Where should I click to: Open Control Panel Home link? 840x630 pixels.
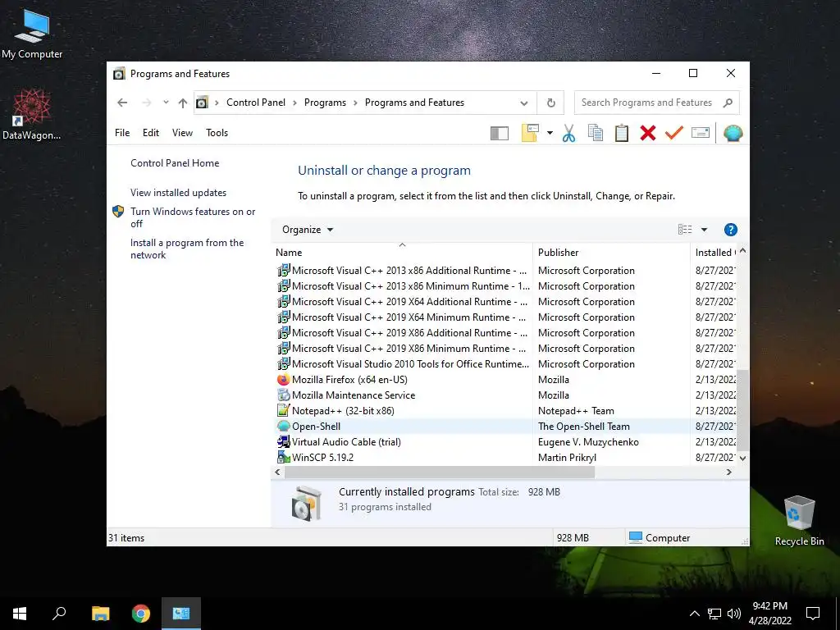point(175,163)
